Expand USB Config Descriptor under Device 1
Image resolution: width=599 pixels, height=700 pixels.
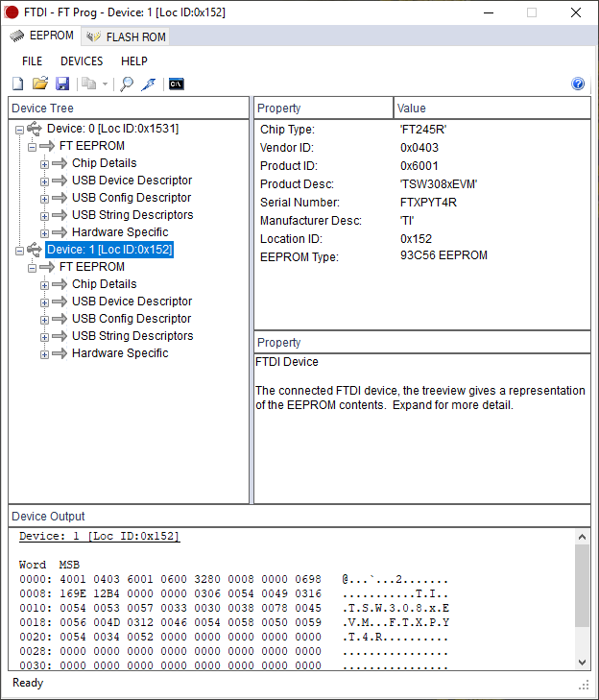click(x=44, y=320)
